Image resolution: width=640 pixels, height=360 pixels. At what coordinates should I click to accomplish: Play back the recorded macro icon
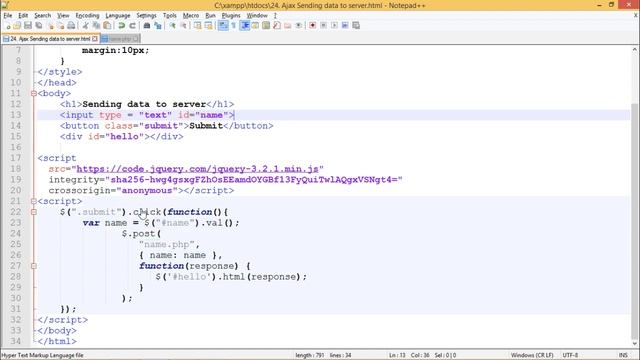(334, 26)
